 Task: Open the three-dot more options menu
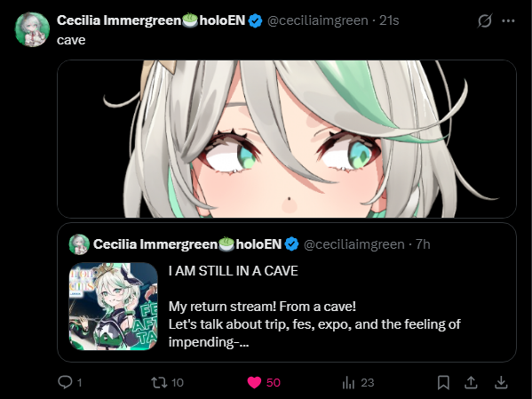(x=508, y=20)
